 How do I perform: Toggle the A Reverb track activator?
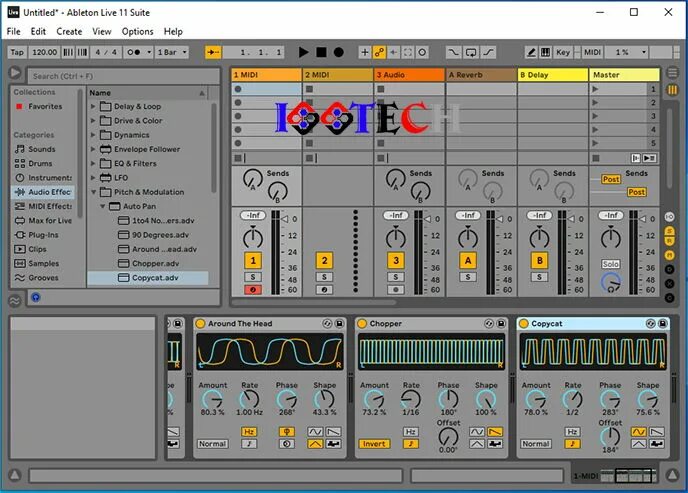point(468,261)
